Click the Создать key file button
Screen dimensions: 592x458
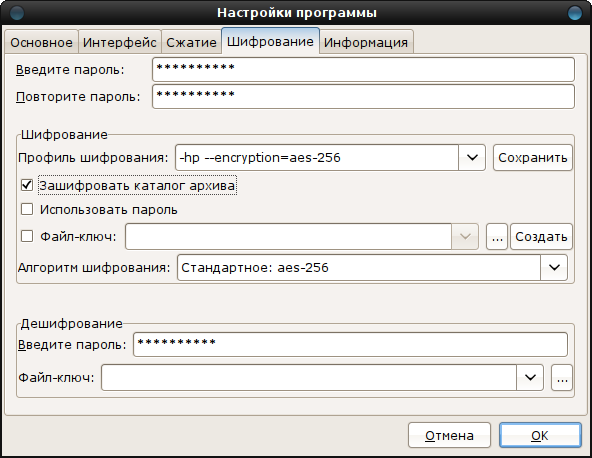point(541,237)
